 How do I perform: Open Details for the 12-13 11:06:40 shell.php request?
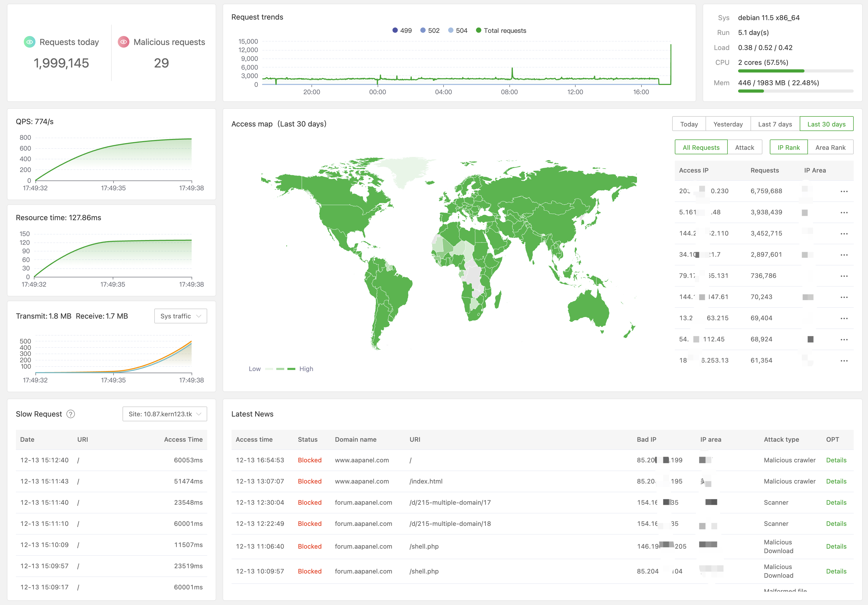tap(836, 547)
